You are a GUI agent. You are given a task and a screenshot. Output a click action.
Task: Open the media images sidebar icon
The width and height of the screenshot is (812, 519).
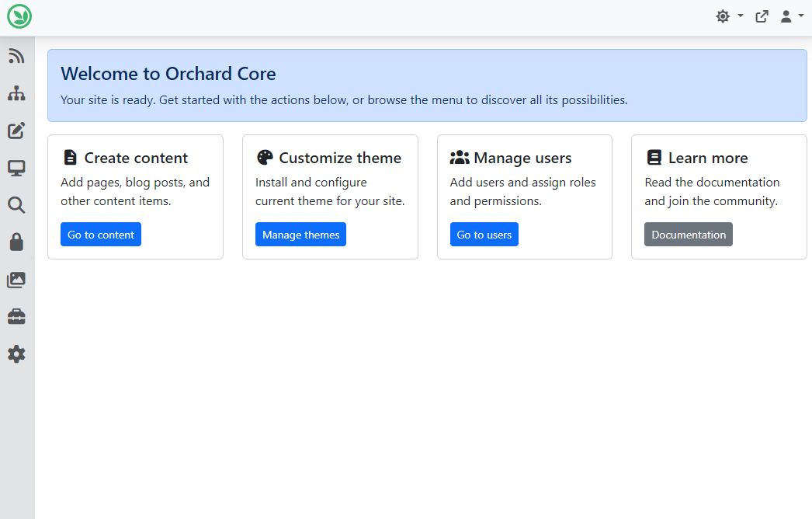(16, 280)
